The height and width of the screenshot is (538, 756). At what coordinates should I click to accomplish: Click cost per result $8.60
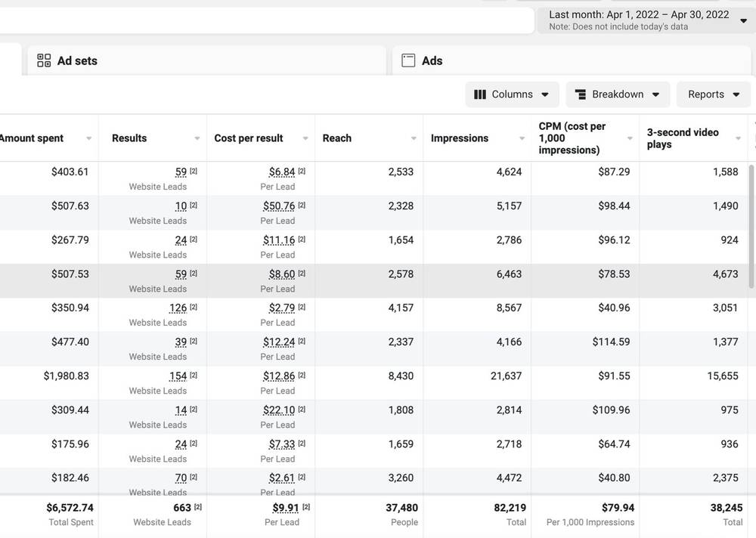tap(282, 274)
